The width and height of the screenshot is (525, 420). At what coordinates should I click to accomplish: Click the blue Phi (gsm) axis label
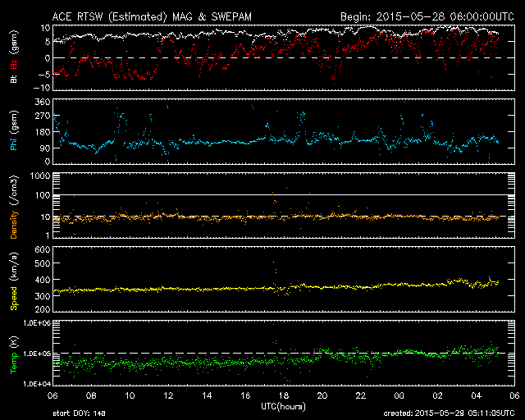[x=13, y=131]
